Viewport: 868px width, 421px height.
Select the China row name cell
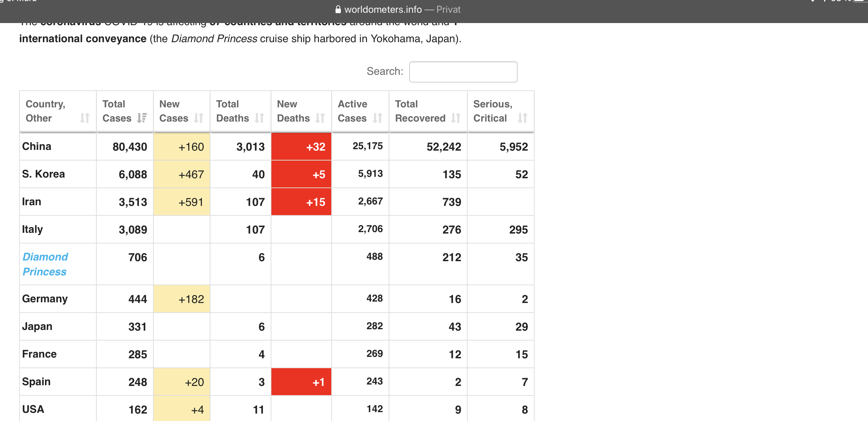pos(37,146)
